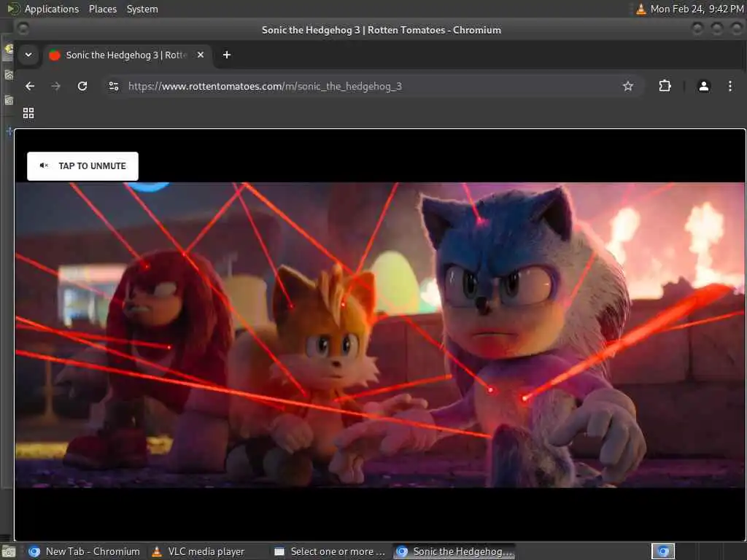
Task: Click the TAP TO UNMUTE button
Action: [x=82, y=166]
